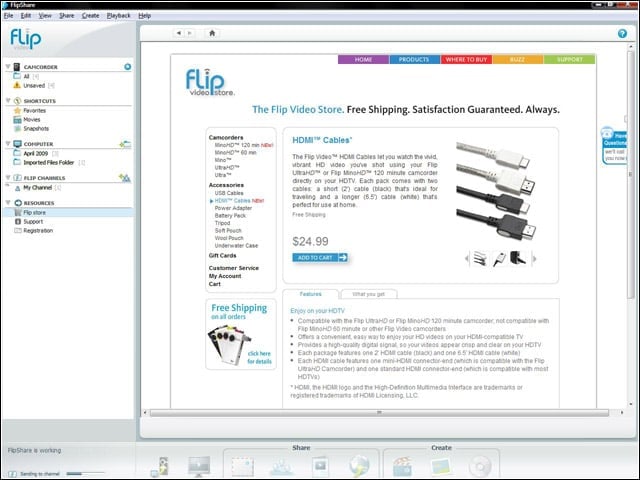
Task: Open the File menu
Action: pyautogui.click(x=9, y=16)
